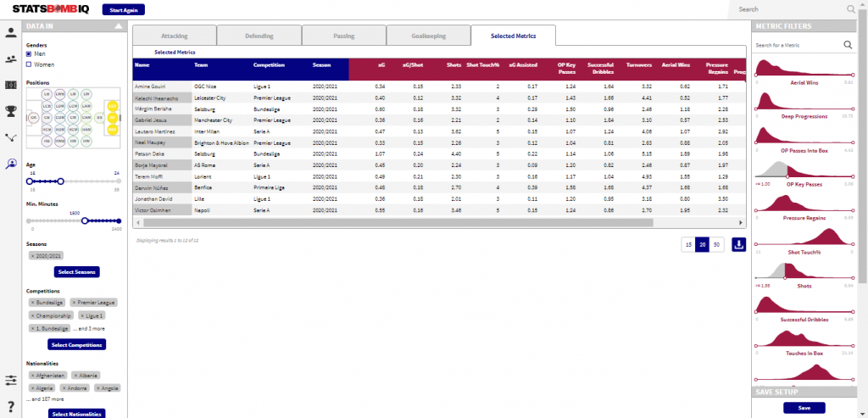Sort table by the Name column header
868x418 pixels.
(142, 64)
